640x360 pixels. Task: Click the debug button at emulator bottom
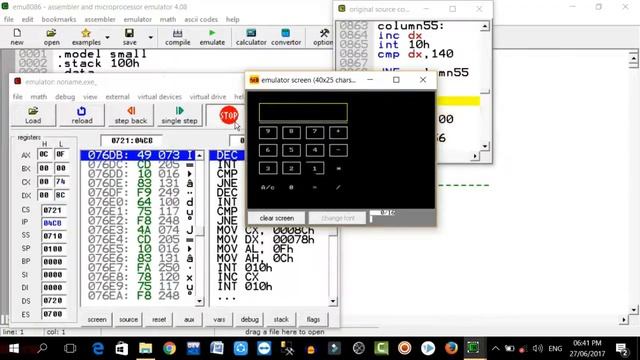pyautogui.click(x=249, y=320)
